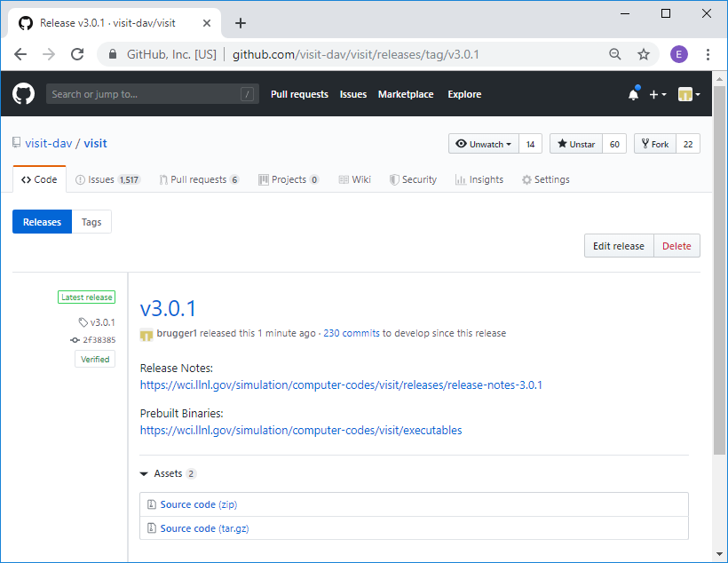Open the Security tab
This screenshot has width=728, height=563.
click(413, 179)
